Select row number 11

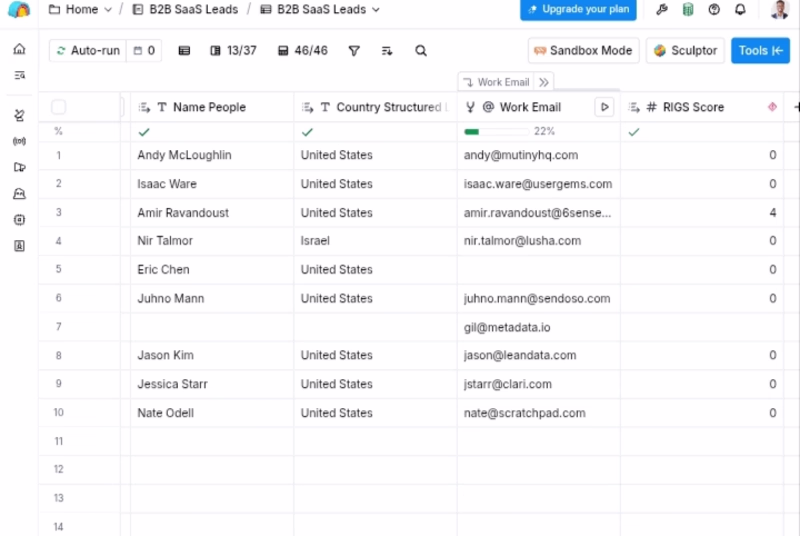click(x=59, y=441)
